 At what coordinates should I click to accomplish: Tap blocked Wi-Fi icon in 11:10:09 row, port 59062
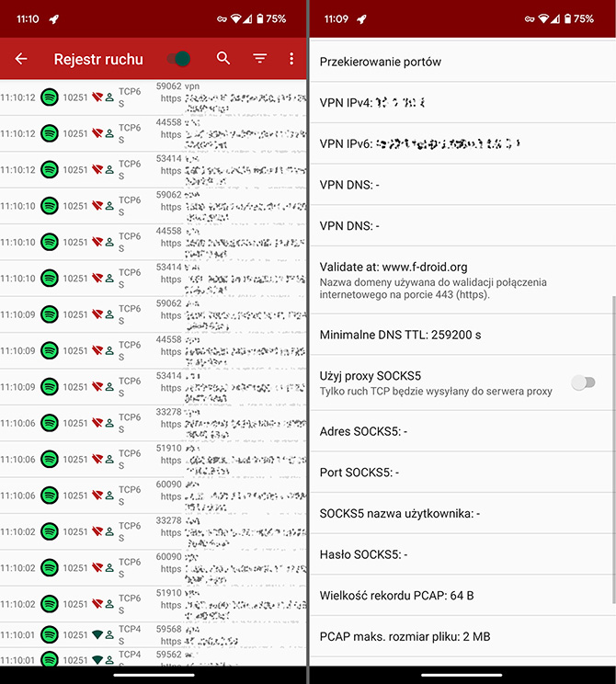97,314
